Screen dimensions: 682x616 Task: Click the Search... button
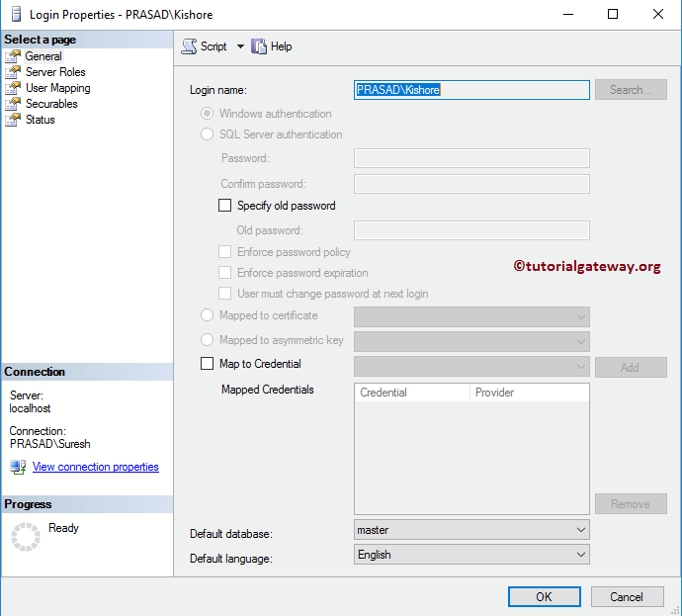point(631,90)
